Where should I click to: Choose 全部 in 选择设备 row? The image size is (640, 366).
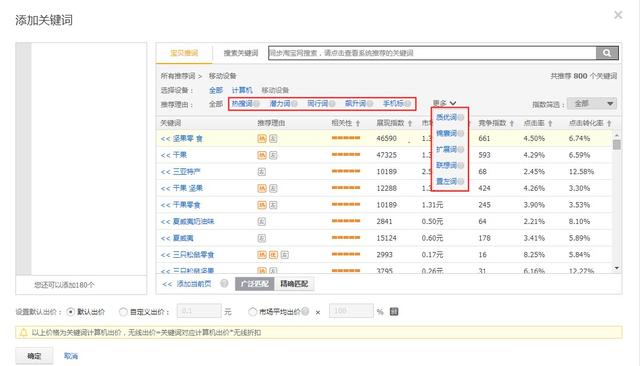click(x=216, y=90)
